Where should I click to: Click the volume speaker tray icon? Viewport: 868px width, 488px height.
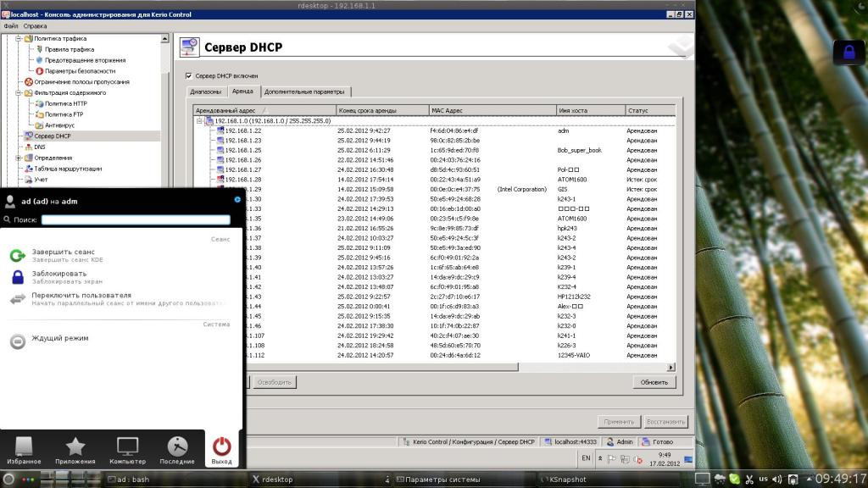777,480
